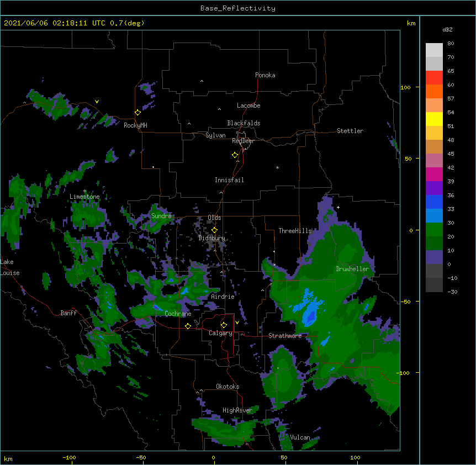
Task: Click the 48 dBZ legend value
Action: click(x=451, y=140)
